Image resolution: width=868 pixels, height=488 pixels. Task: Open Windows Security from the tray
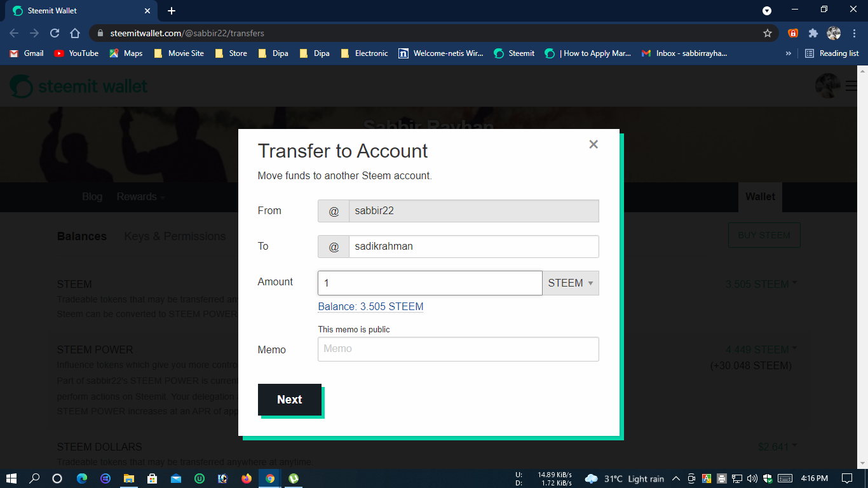[768, 478]
